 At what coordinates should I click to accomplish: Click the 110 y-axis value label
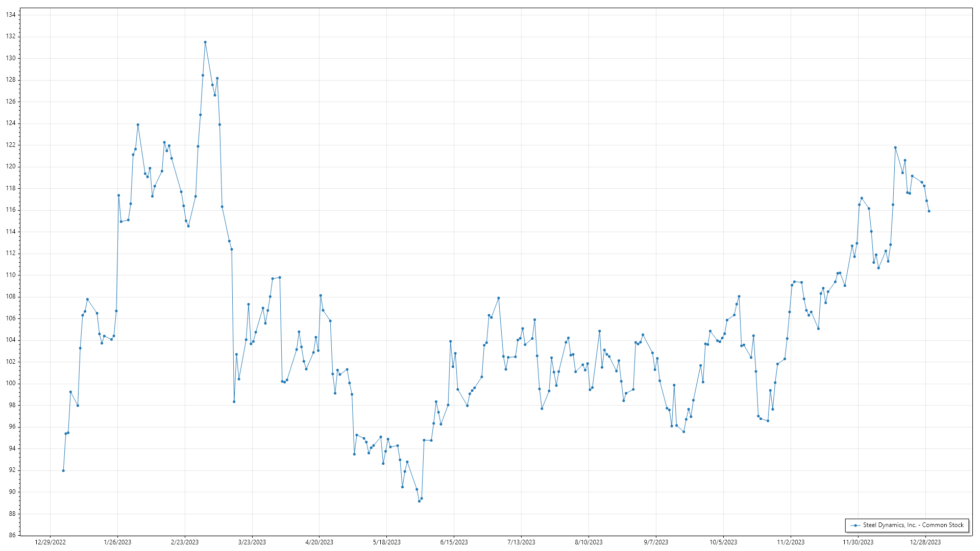point(11,275)
